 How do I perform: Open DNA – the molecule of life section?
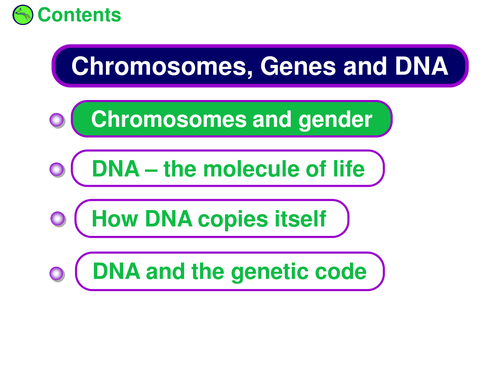pos(228,168)
